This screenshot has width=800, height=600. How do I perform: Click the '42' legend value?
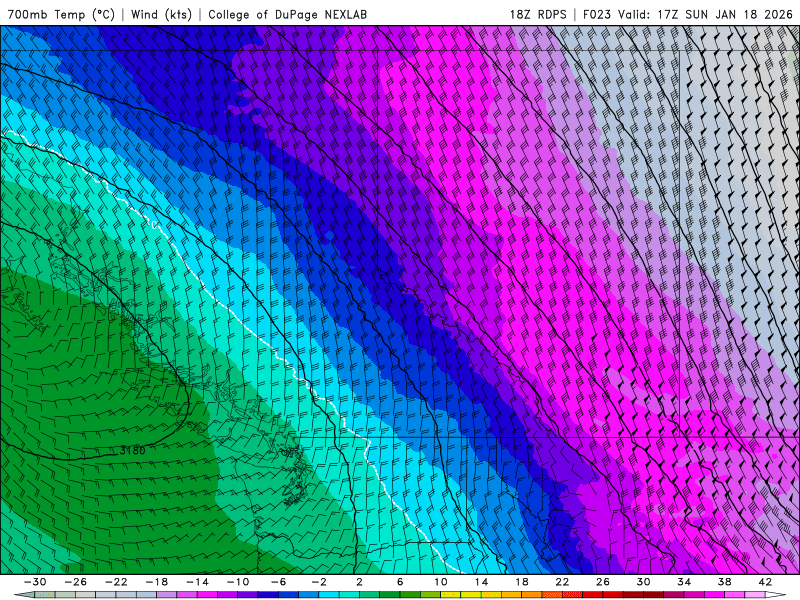pos(765,582)
